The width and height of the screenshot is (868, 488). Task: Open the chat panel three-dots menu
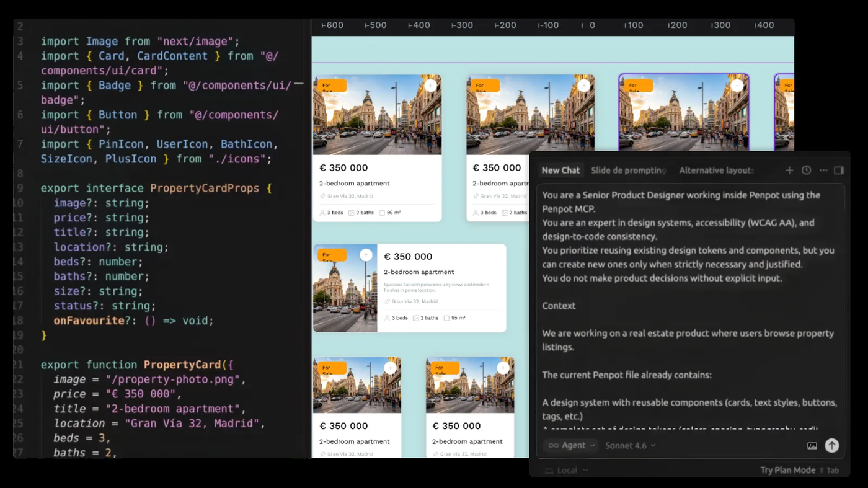coord(823,170)
